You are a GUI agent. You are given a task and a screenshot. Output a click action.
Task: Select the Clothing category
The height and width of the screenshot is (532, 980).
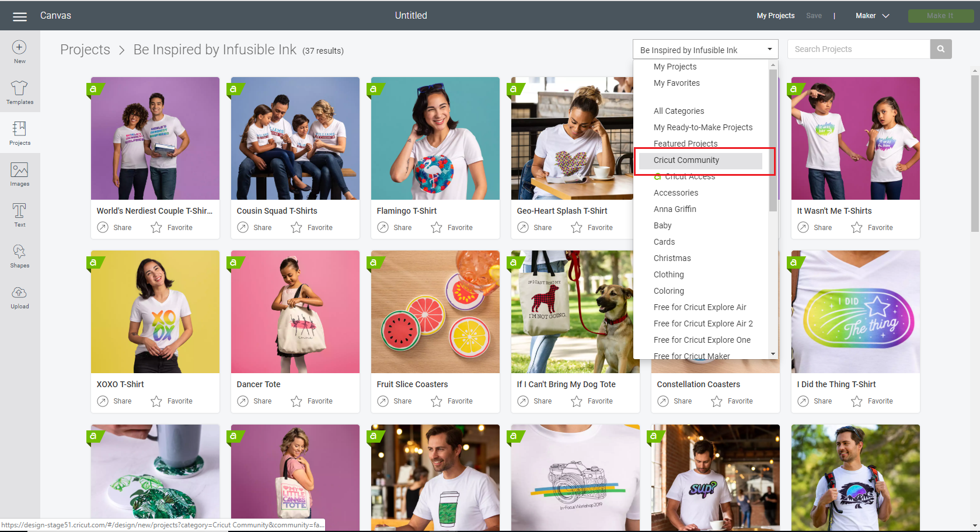tap(668, 274)
